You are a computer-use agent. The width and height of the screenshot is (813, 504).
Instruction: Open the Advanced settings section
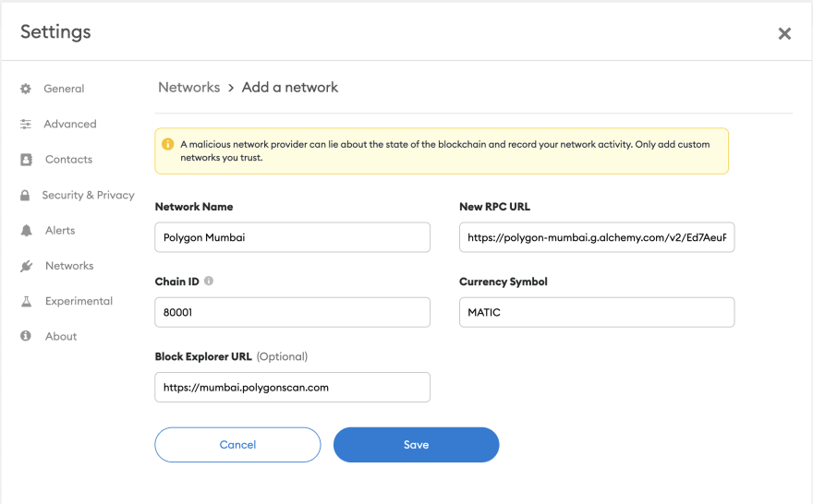(69, 124)
